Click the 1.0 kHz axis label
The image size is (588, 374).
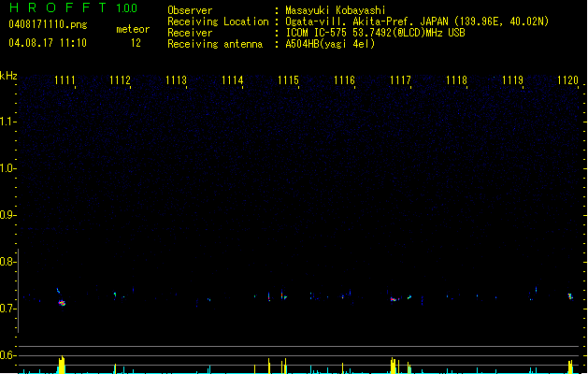coord(7,168)
